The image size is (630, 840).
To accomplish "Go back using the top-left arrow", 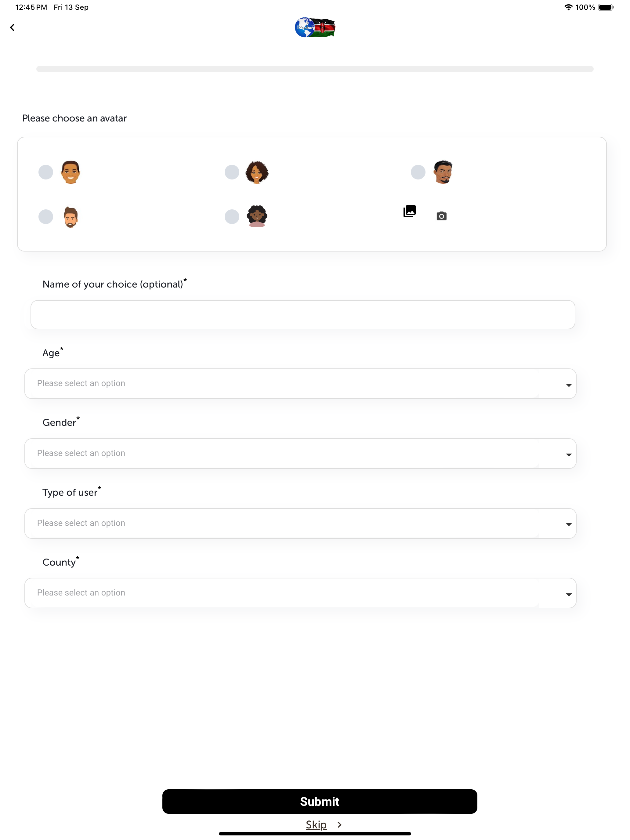I will point(12,27).
